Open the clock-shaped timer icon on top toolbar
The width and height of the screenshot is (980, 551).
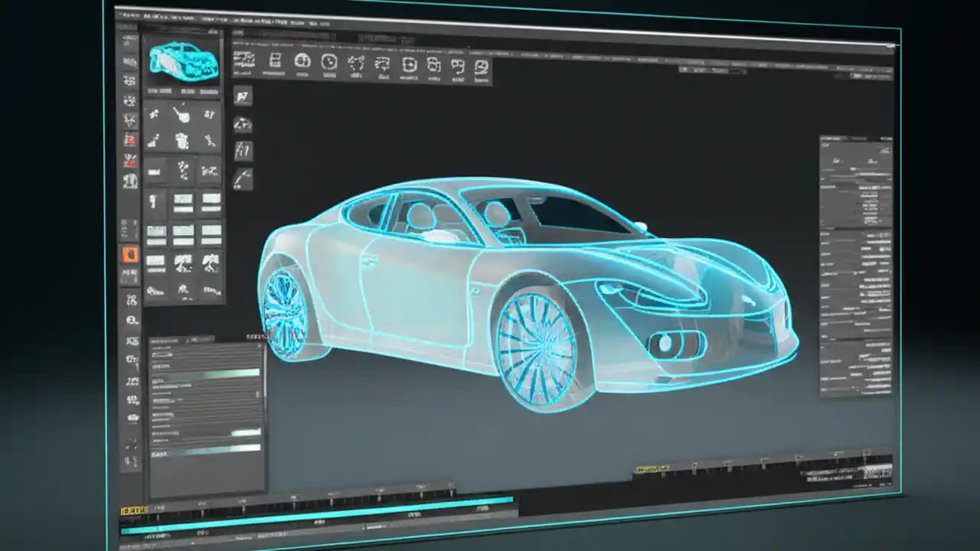tap(329, 63)
